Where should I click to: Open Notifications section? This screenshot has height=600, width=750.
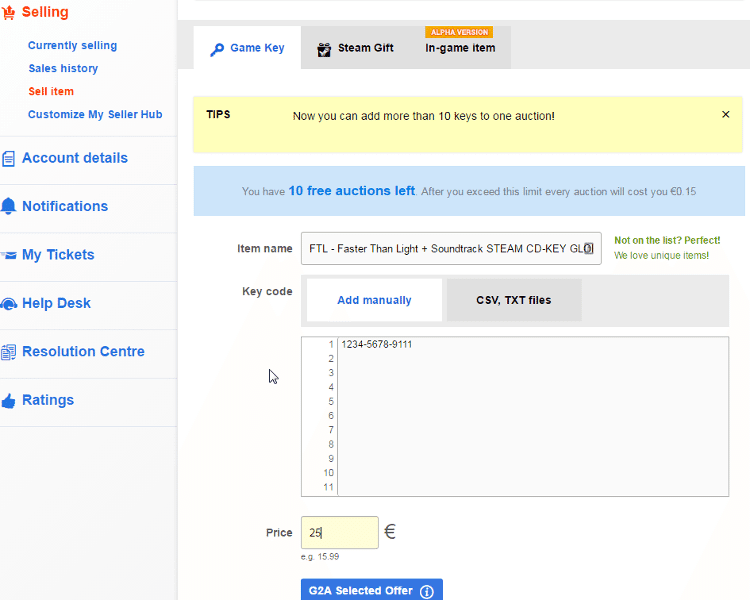[65, 206]
